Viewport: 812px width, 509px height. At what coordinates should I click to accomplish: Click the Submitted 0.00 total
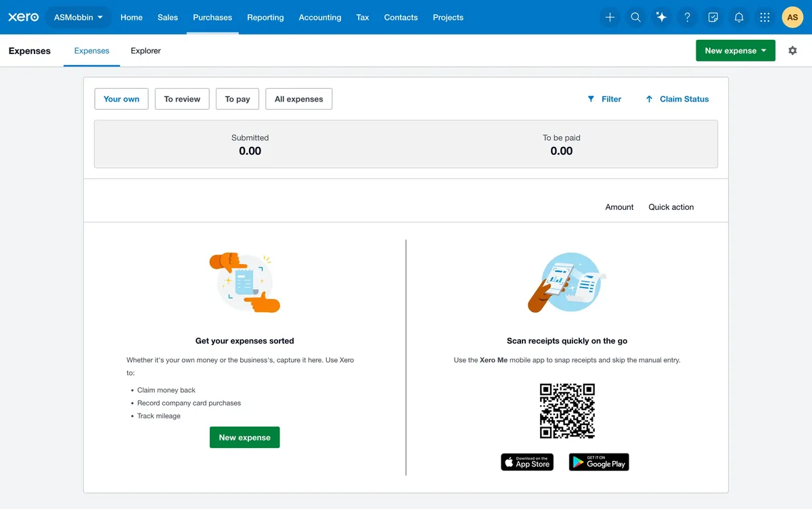pos(250,145)
